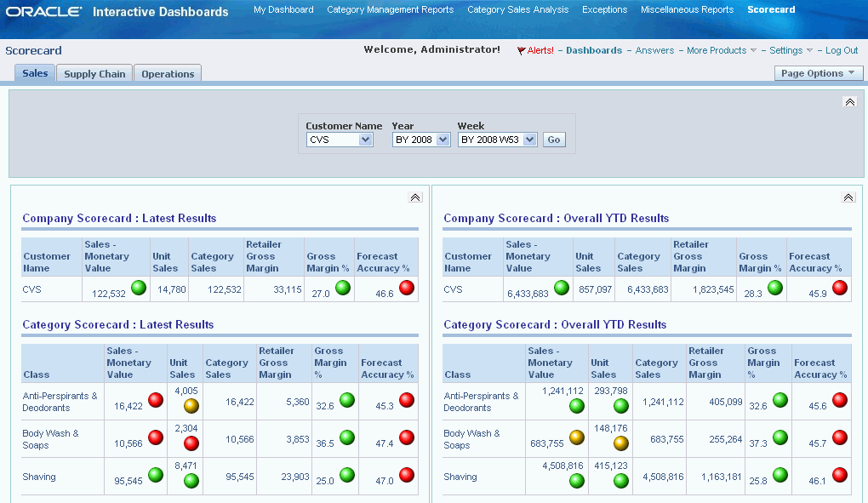Click the Company Scorecard : Latest Results heading
This screenshot has width=868, height=503.
[119, 218]
